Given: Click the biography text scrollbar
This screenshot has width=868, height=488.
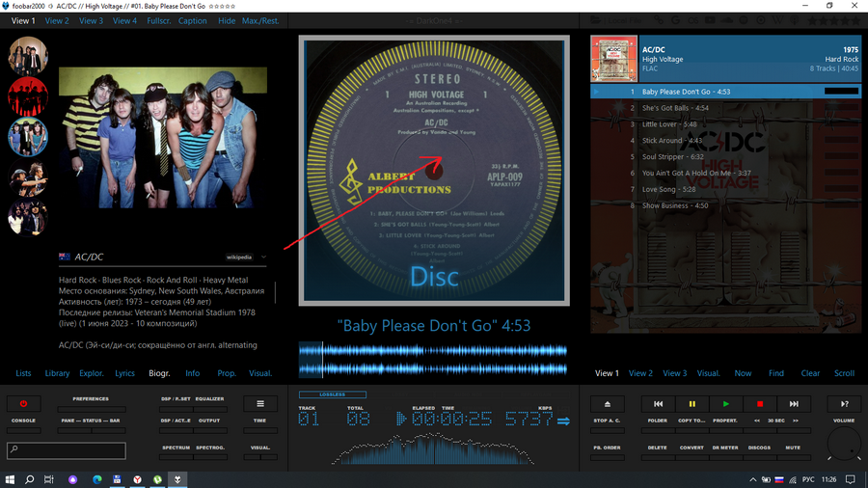Looking at the screenshot, I should click(x=275, y=293).
